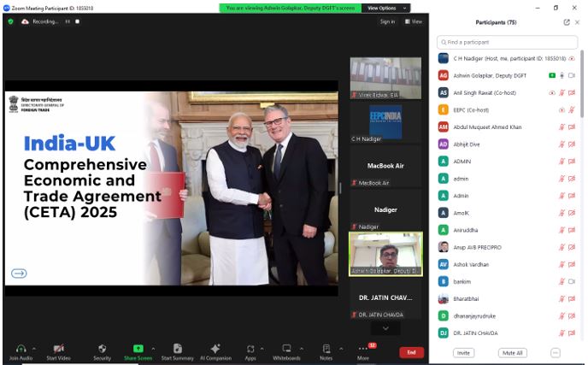The image size is (588, 365).
Task: Click the green encryption shield icon
Action: 11,21
